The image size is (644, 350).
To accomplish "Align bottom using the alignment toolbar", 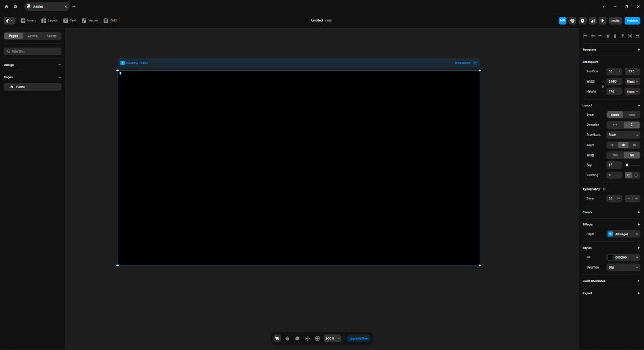I will [x=623, y=36].
